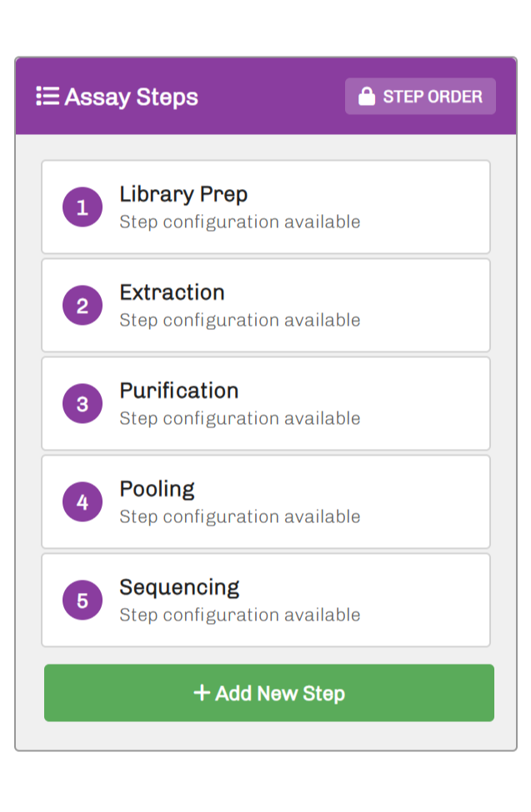Click the list icon beside Assay Steps
The width and height of the screenshot is (531, 812).
[x=47, y=97]
